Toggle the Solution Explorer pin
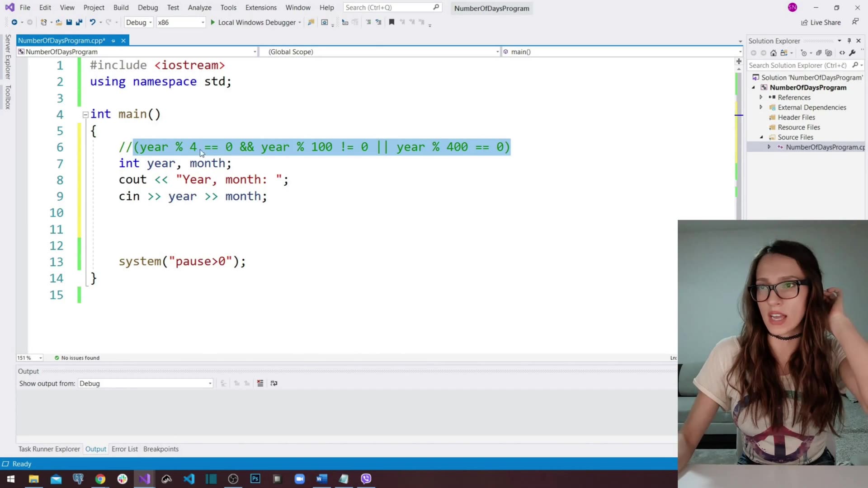Image resolution: width=868 pixels, height=488 pixels. tap(849, 40)
